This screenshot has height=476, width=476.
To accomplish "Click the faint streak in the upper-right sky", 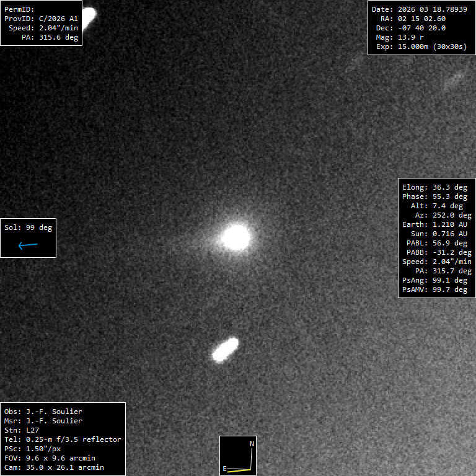I will [454, 79].
